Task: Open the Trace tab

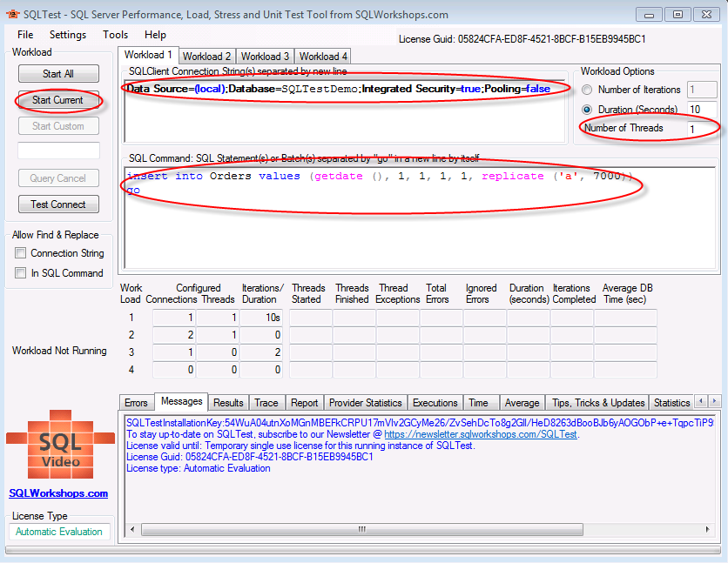Action: coord(266,403)
